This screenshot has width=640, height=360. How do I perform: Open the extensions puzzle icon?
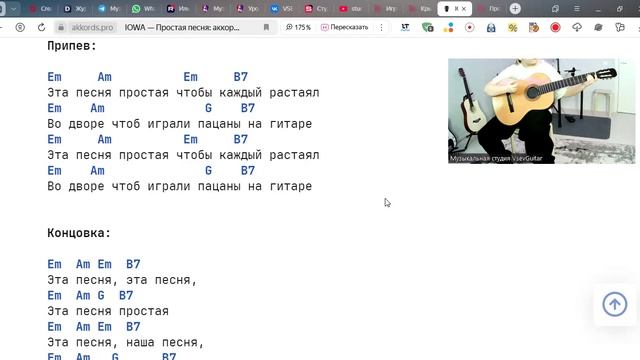(x=620, y=27)
